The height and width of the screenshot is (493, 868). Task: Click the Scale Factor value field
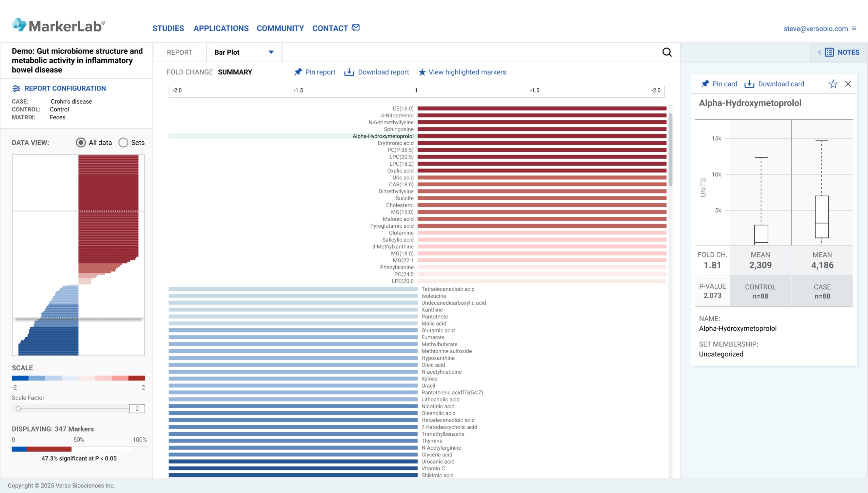click(137, 409)
